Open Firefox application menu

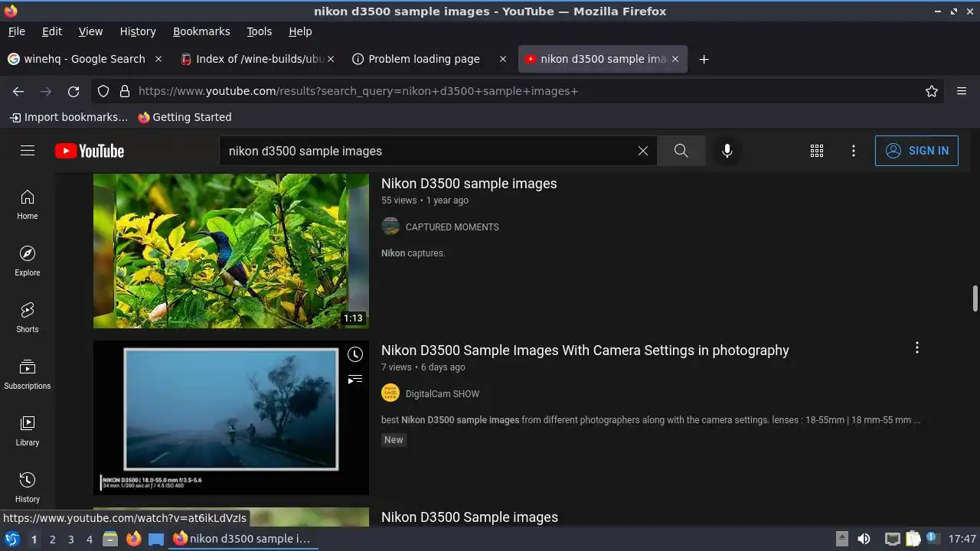pos(962,91)
